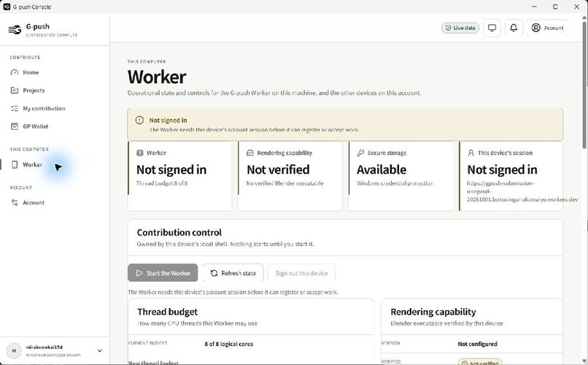Go to My contribution page
This screenshot has width=588, height=365.
(44, 109)
